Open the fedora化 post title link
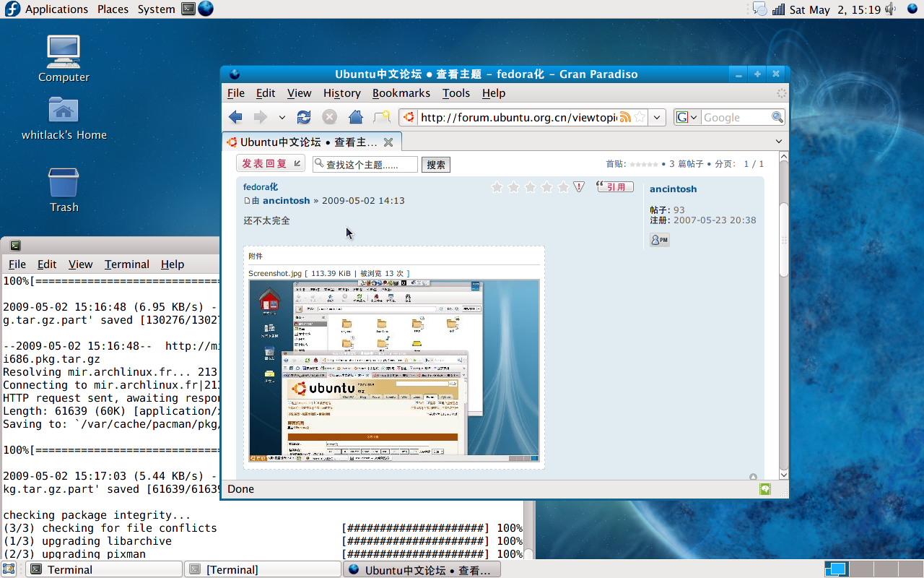This screenshot has width=924, height=578. click(261, 187)
